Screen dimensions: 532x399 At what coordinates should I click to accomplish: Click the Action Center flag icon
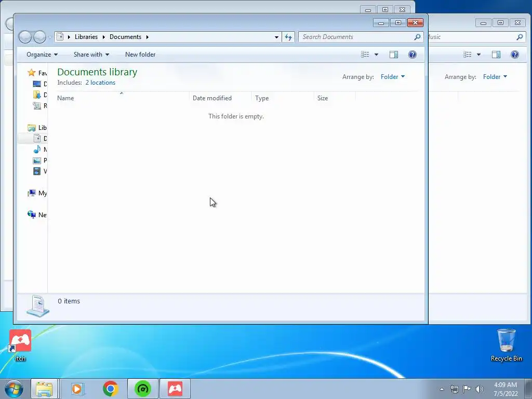[467, 389]
